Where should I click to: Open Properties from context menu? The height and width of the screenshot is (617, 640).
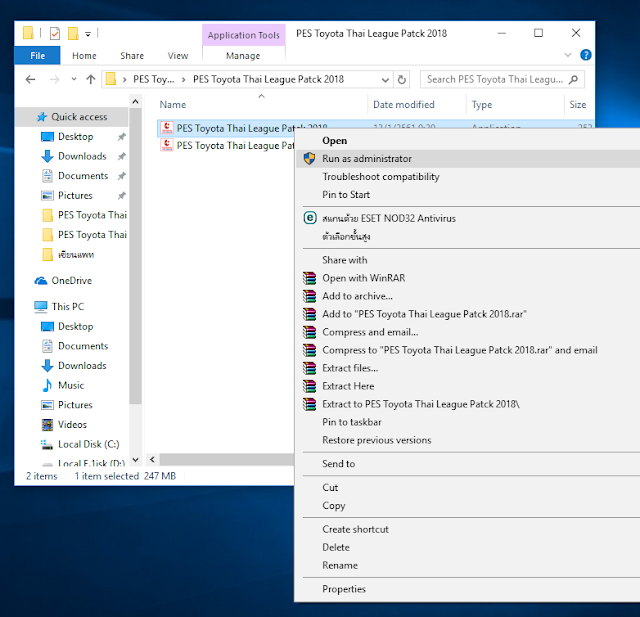tap(344, 589)
